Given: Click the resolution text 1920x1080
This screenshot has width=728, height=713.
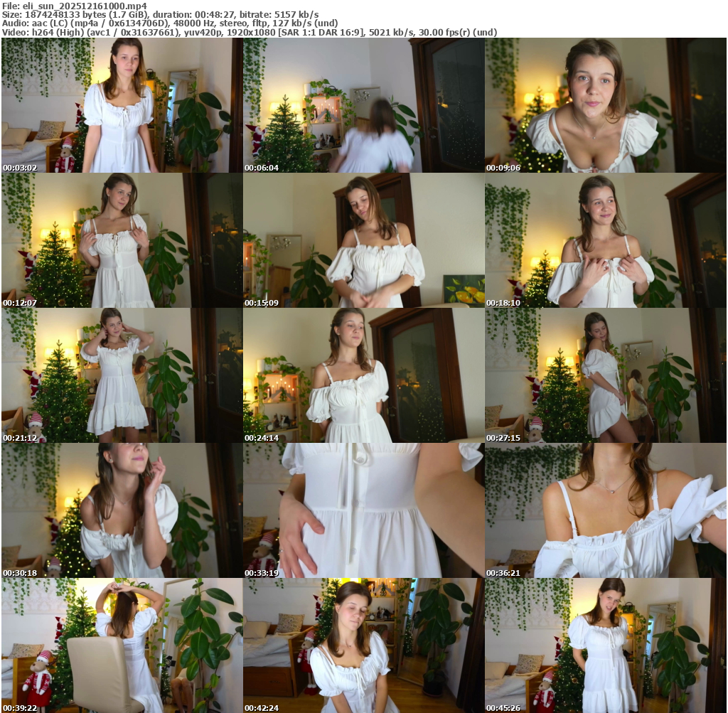Looking at the screenshot, I should point(250,33).
